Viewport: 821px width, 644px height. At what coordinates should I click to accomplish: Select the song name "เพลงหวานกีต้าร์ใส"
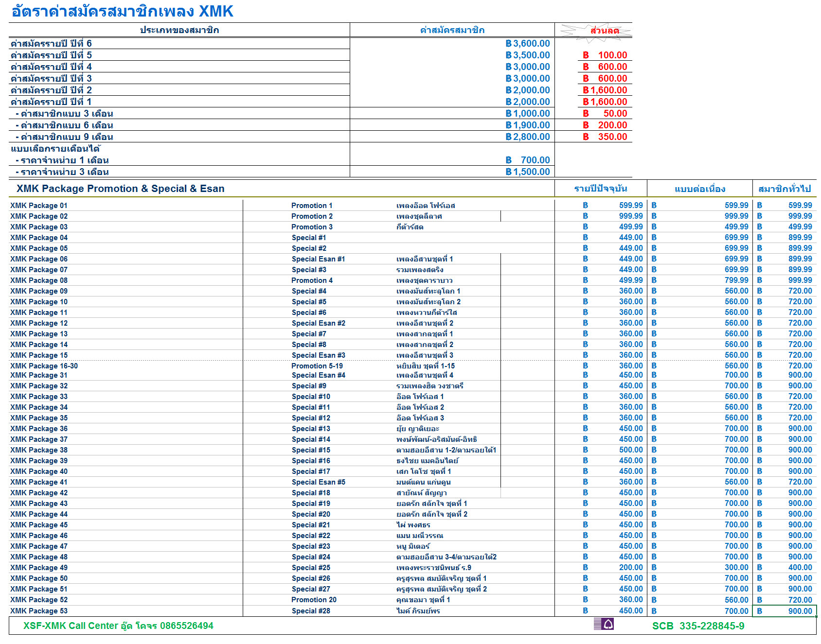[x=427, y=313]
